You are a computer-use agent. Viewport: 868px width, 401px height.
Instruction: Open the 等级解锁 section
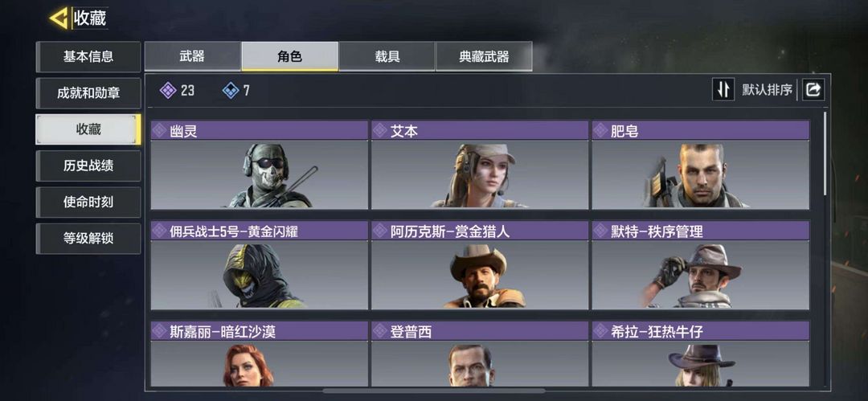(x=88, y=239)
